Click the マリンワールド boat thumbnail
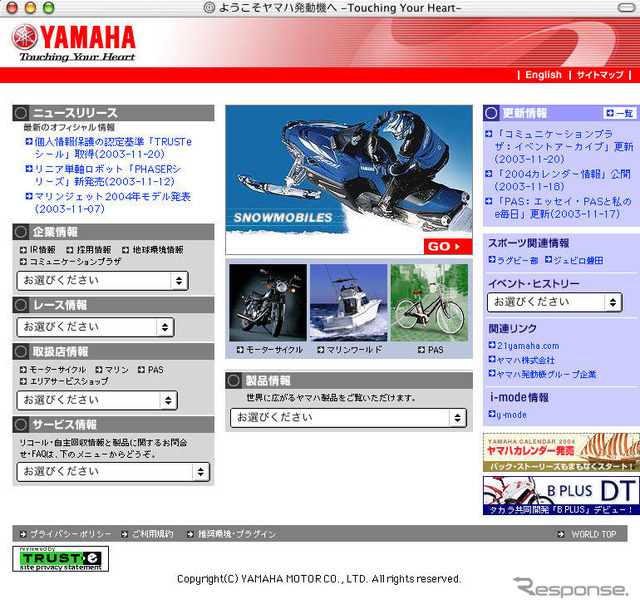Screen dimensions: 640x609 349,302
